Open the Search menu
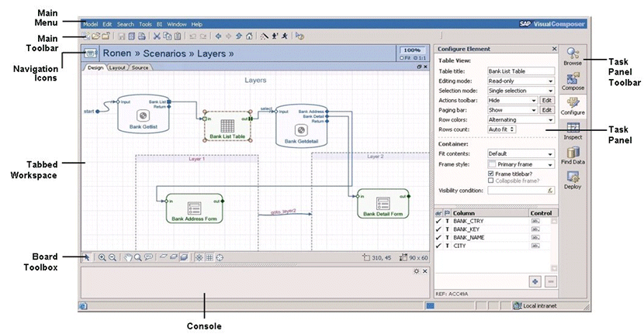The height and width of the screenshot is (334, 644). tap(125, 24)
